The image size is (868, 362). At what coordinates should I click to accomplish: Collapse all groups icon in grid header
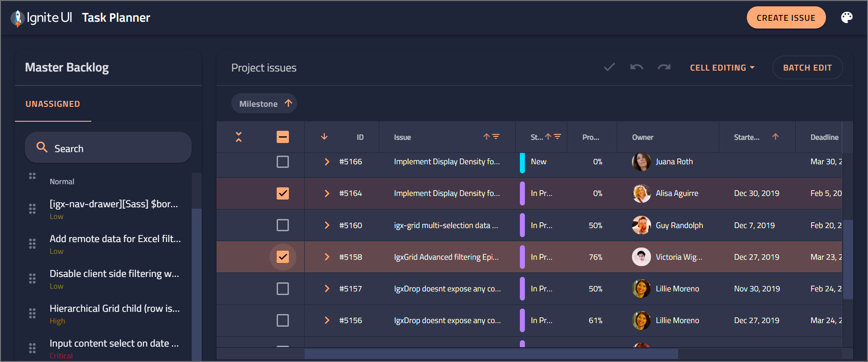pos(239,137)
